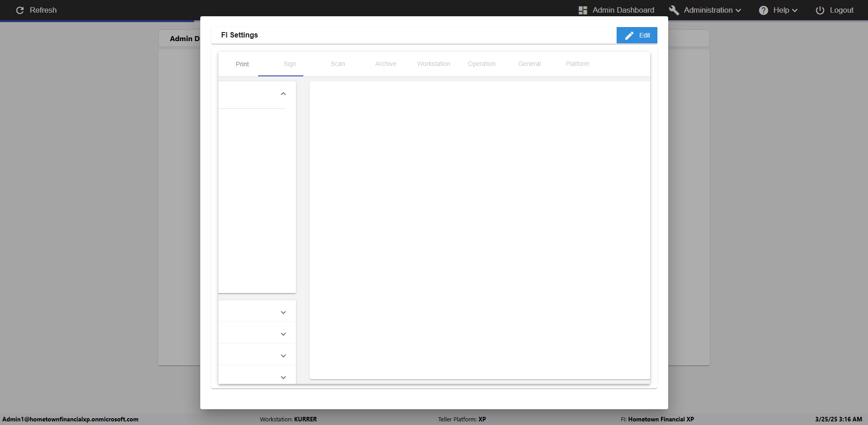Switch to the Scan tab
The image size is (868, 425).
(x=338, y=64)
